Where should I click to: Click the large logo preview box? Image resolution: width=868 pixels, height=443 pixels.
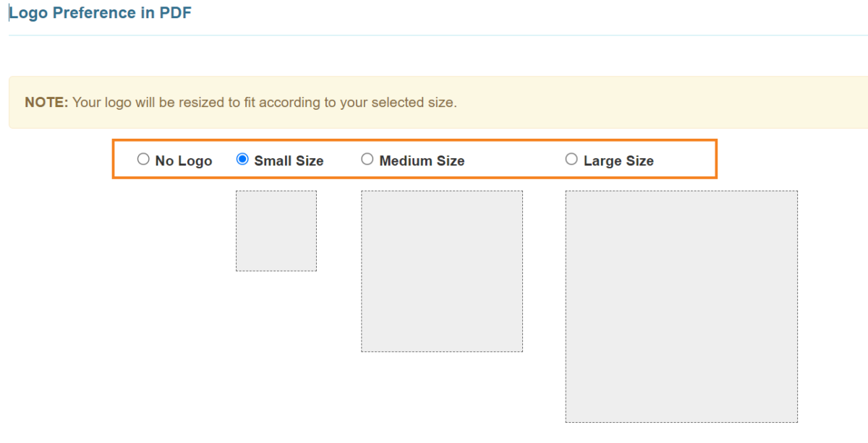click(681, 306)
